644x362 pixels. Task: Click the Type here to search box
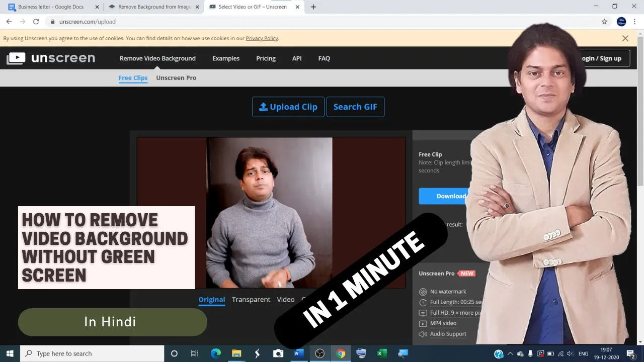click(x=92, y=353)
